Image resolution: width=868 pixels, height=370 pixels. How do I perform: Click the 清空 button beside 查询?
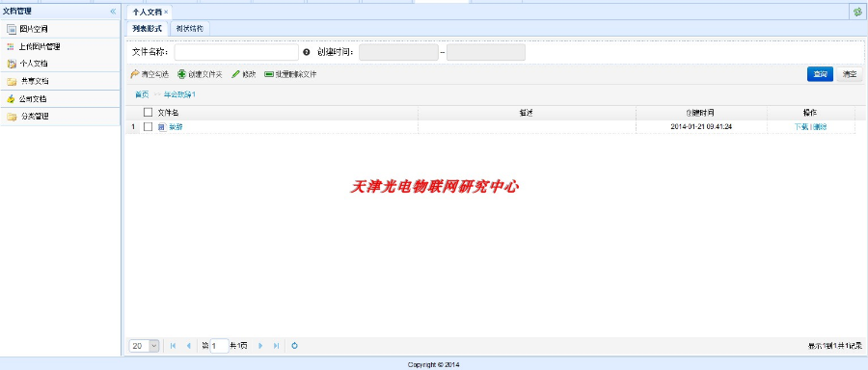pyautogui.click(x=849, y=74)
